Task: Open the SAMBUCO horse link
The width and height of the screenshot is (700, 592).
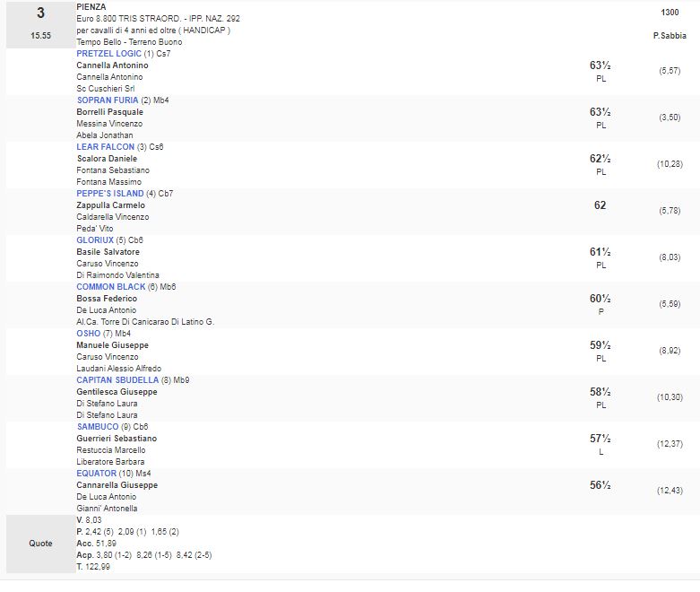Action: pyautogui.click(x=98, y=427)
